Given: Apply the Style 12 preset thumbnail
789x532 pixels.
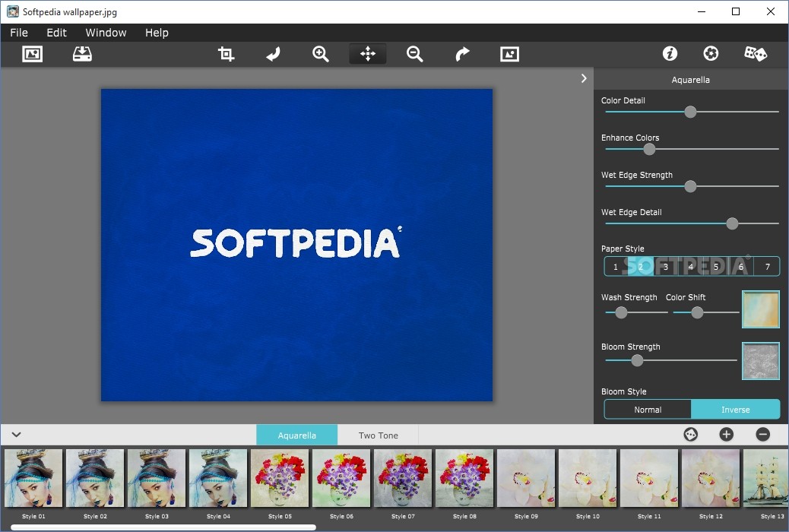Looking at the screenshot, I should point(711,478).
